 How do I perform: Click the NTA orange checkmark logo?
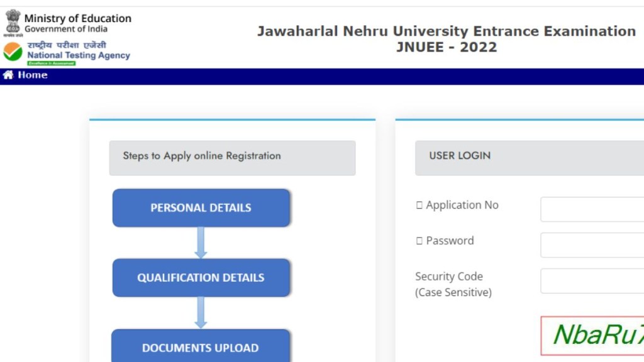(13, 52)
